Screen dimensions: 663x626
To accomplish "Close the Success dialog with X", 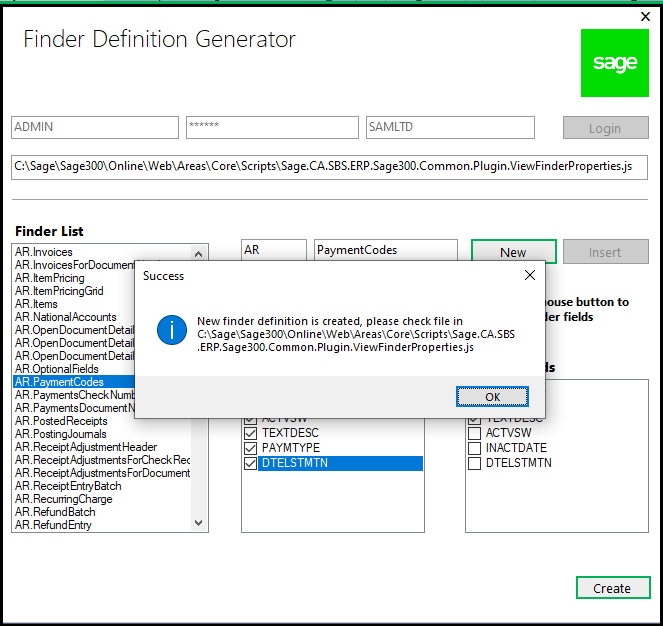I will [529, 275].
